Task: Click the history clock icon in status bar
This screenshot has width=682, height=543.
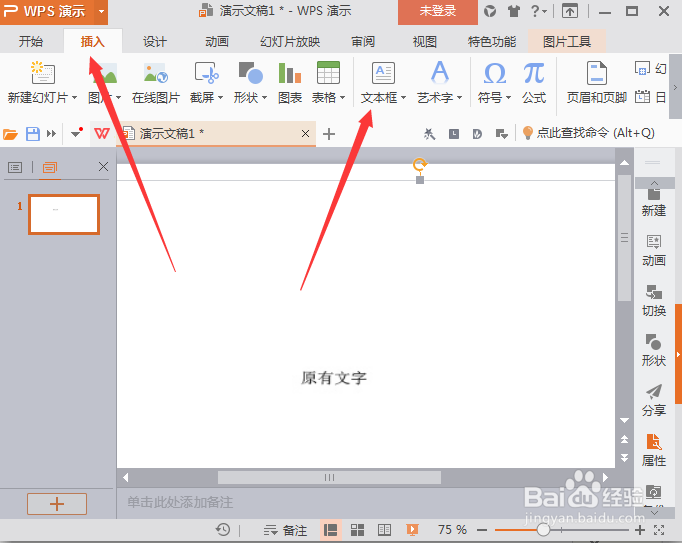Action: [223, 530]
